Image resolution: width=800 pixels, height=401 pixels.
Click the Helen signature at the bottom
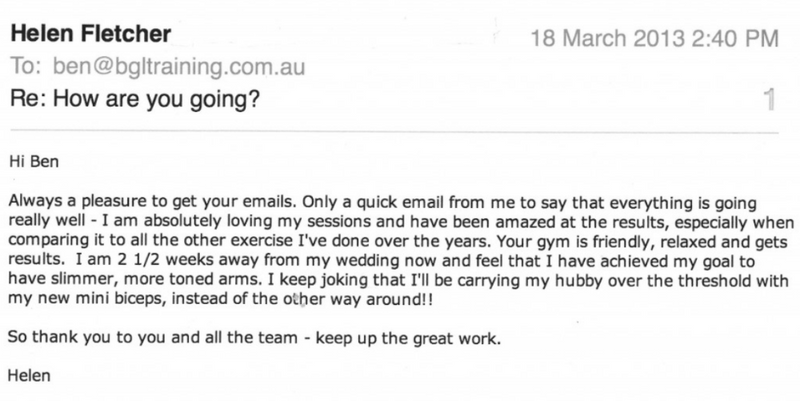click(29, 376)
